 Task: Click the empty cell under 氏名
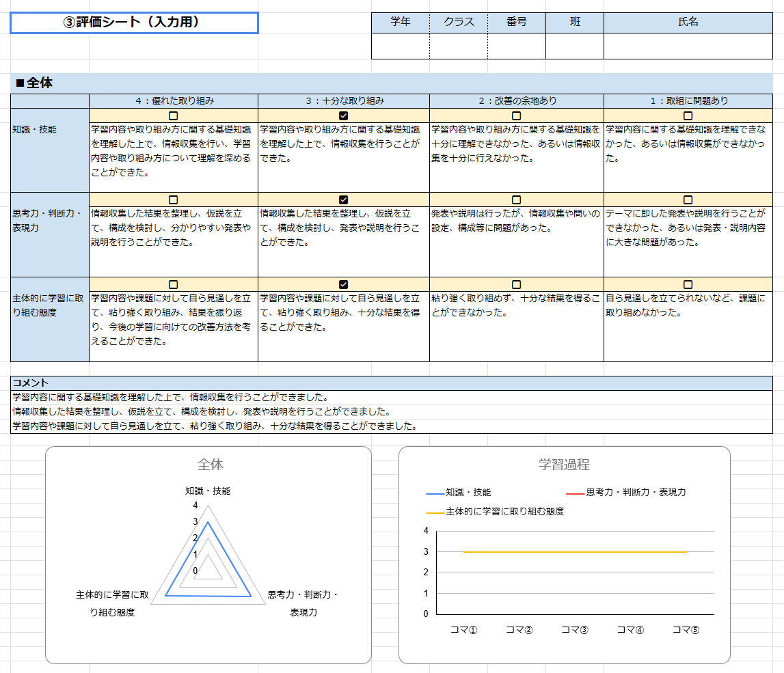688,46
